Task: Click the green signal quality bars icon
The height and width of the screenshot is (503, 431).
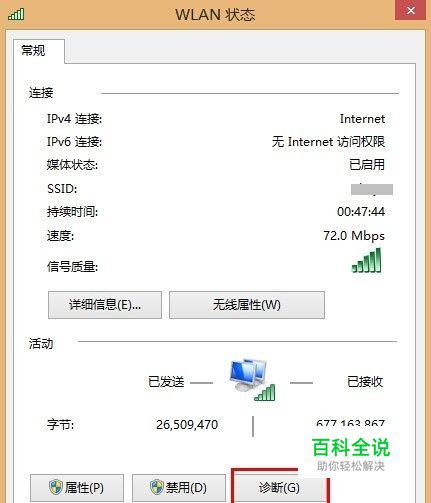Action: click(366, 260)
